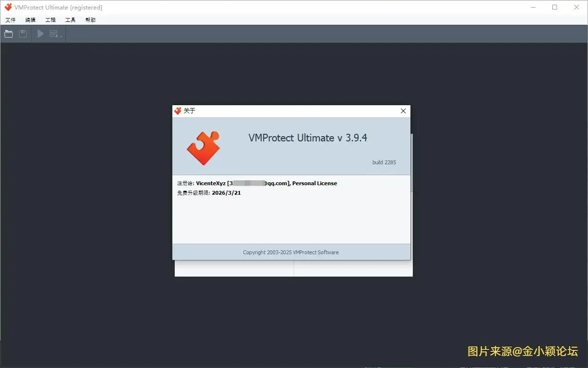This screenshot has width=588, height=368.
Task: Open the 文件 menu
Action: click(x=10, y=20)
